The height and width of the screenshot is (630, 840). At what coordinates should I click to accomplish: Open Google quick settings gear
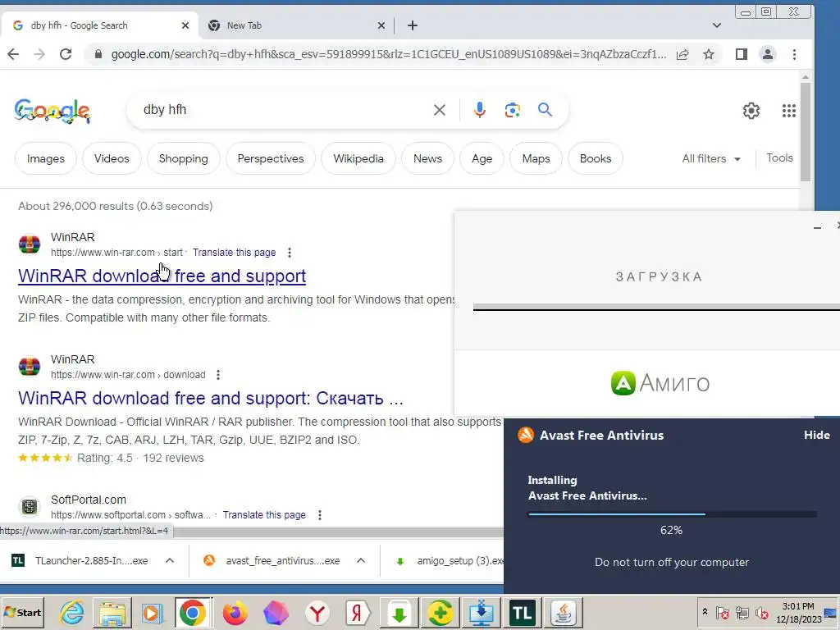(x=751, y=111)
